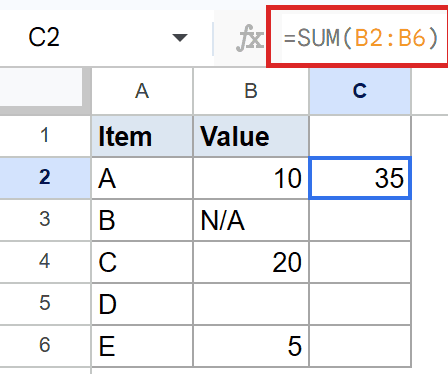Select empty cell C4 beside 20

point(360,262)
